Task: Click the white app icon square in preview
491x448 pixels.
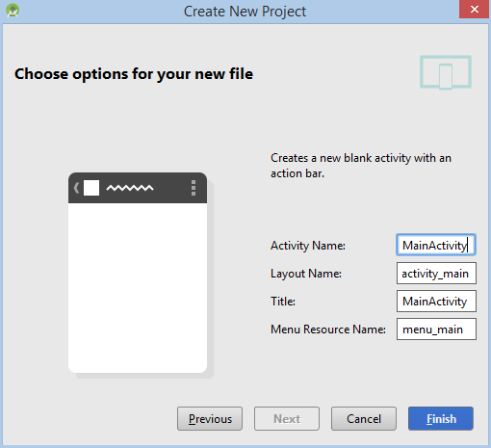Action: 91,188
